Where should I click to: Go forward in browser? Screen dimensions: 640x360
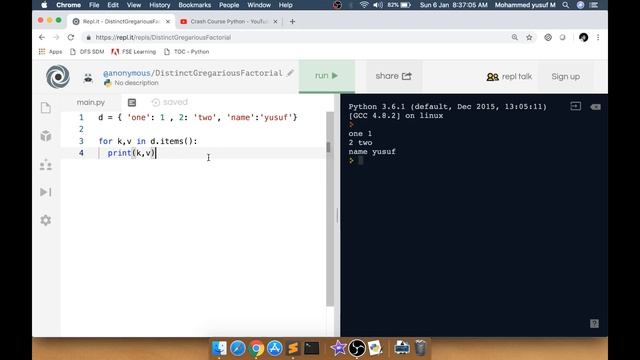pyautogui.click(x=56, y=37)
